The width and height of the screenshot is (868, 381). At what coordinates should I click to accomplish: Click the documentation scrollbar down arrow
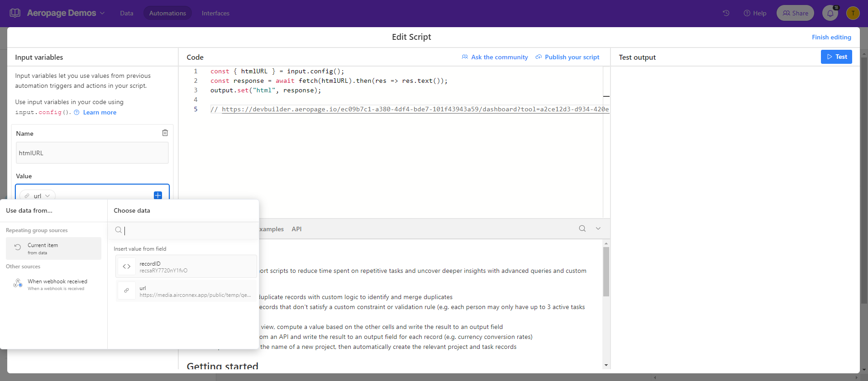click(606, 365)
